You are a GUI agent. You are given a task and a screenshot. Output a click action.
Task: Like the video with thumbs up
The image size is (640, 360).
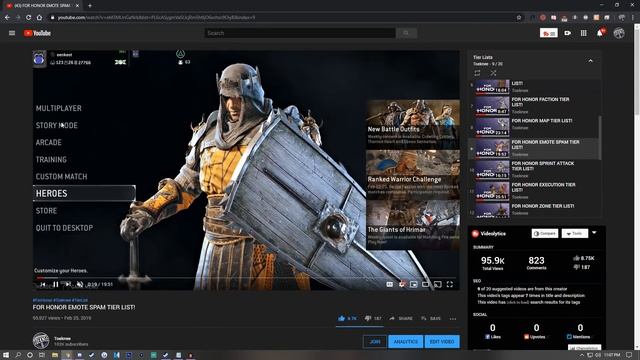[347, 318]
